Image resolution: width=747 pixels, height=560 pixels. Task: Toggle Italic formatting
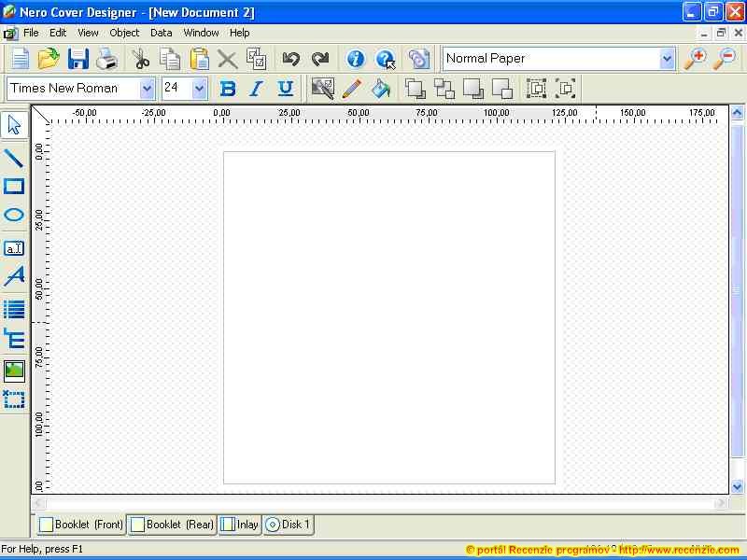pyautogui.click(x=256, y=89)
